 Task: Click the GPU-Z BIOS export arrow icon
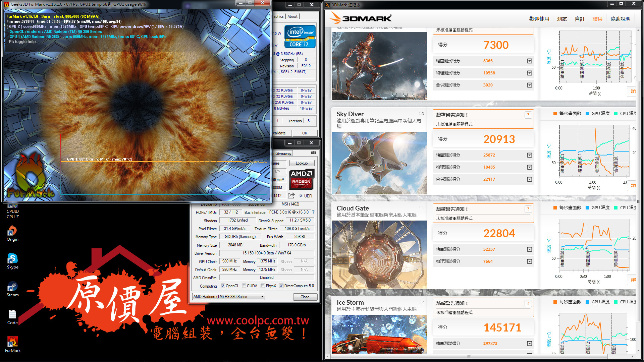pos(291,196)
